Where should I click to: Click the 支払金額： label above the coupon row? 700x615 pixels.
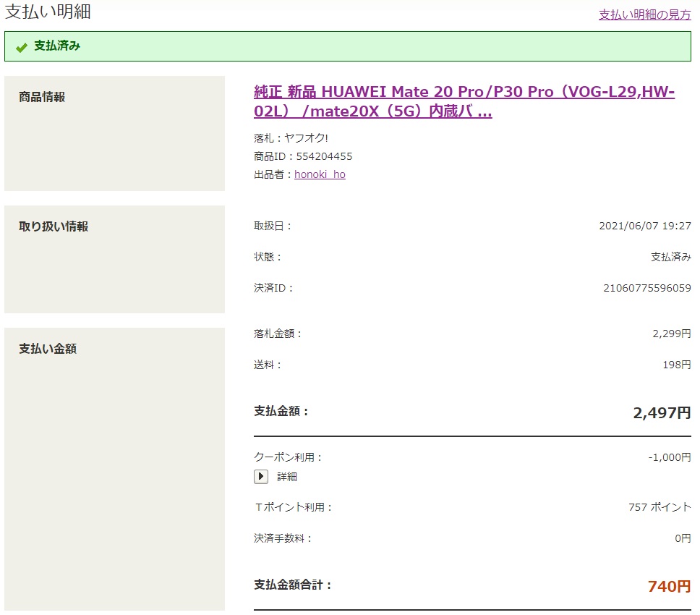pyautogui.click(x=281, y=411)
